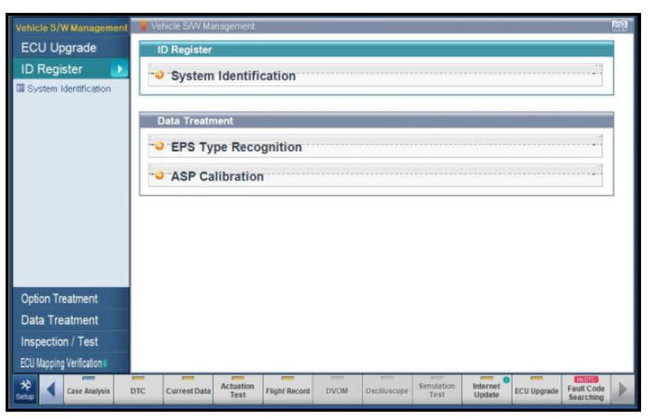Open Flight Record
The width and height of the screenshot is (650, 419).
(x=288, y=390)
